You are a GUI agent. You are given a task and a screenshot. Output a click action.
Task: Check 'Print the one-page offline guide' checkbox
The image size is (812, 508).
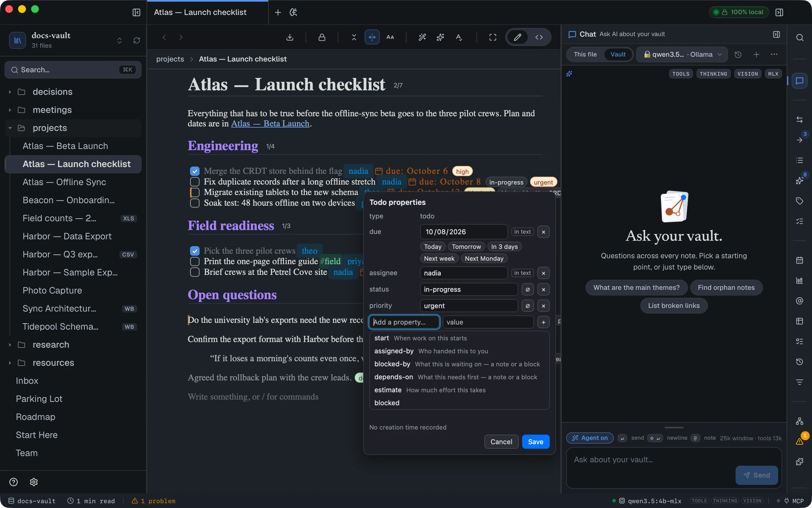click(x=195, y=261)
